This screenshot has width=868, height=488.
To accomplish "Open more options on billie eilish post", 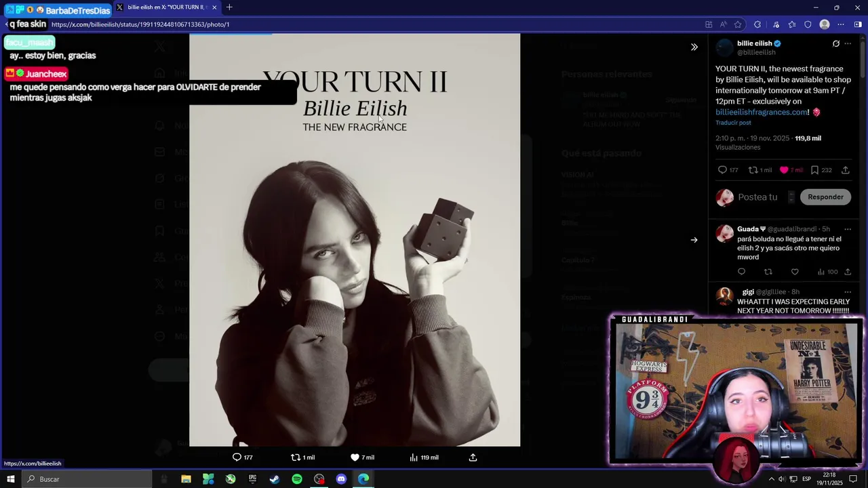I will 848,43.
